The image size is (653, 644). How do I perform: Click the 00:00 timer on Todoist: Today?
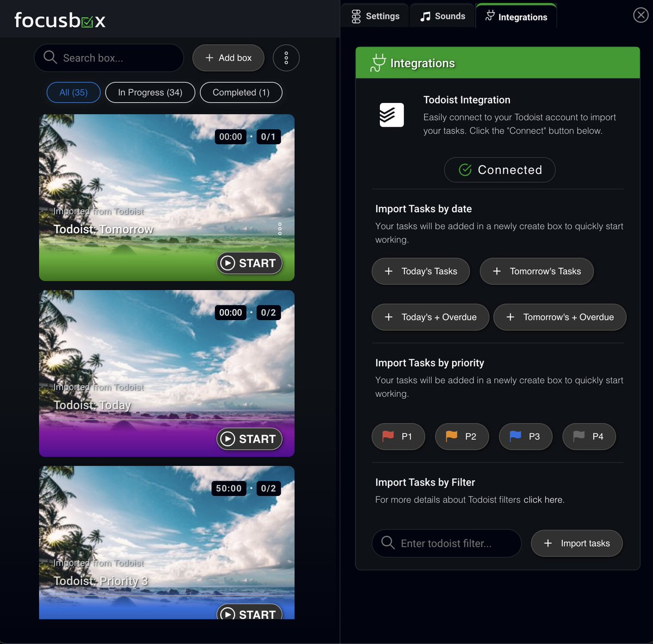(x=231, y=312)
